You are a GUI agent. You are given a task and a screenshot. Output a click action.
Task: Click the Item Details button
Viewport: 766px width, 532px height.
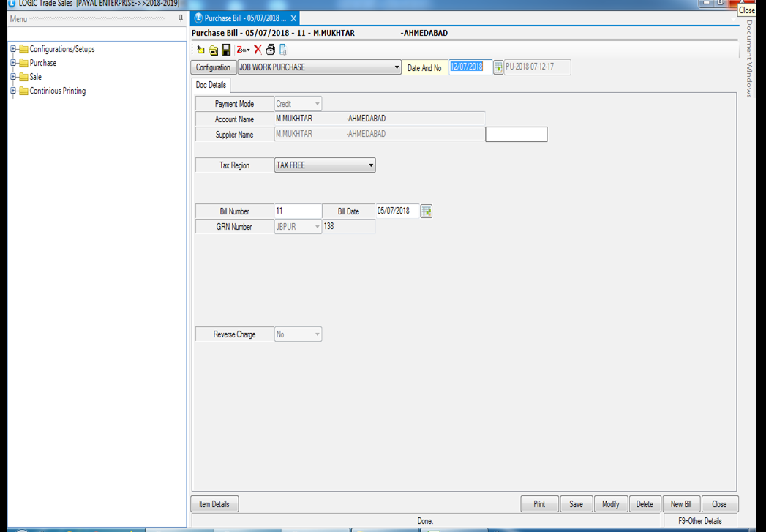pos(214,504)
